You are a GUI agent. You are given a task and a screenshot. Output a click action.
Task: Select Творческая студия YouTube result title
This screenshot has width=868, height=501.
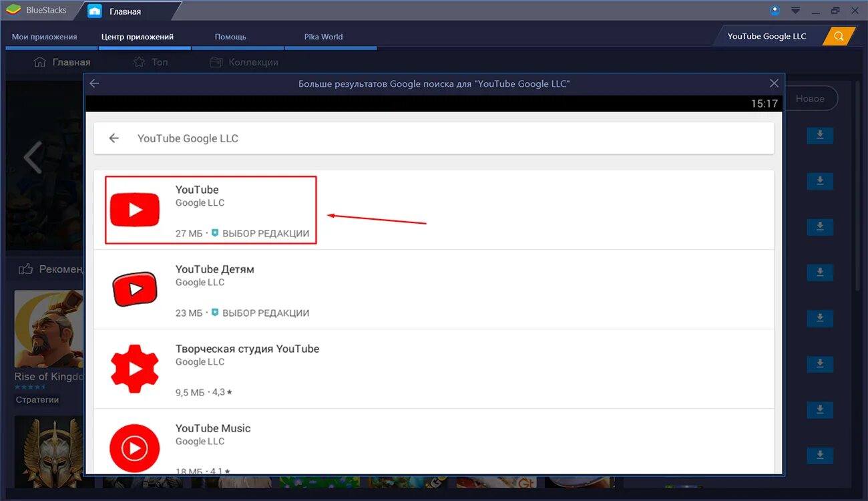[247, 349]
